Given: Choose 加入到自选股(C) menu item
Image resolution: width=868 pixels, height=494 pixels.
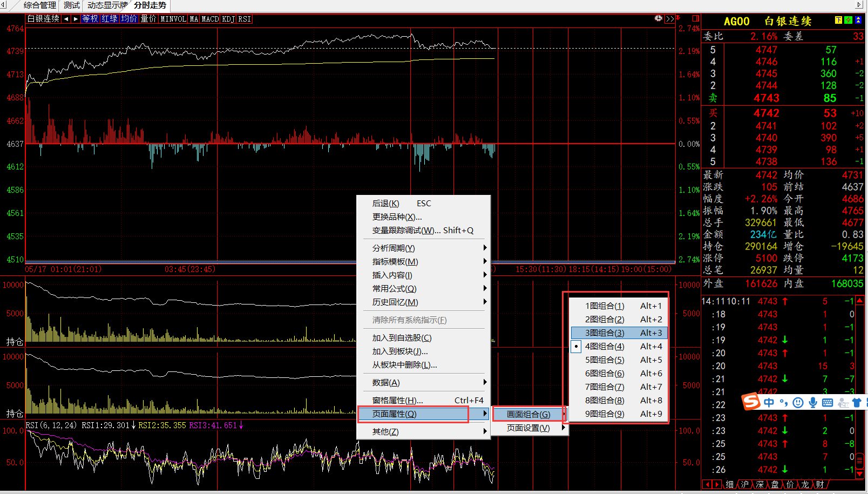Looking at the screenshot, I should point(424,337).
